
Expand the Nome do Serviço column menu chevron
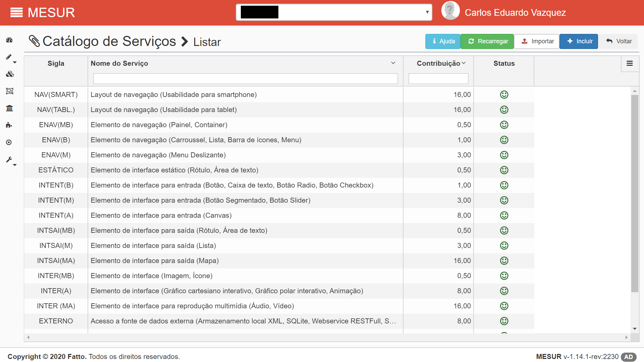[x=393, y=63]
